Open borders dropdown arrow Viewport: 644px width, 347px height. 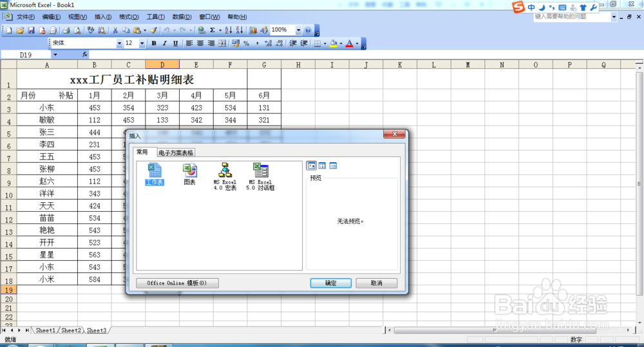[x=325, y=43]
